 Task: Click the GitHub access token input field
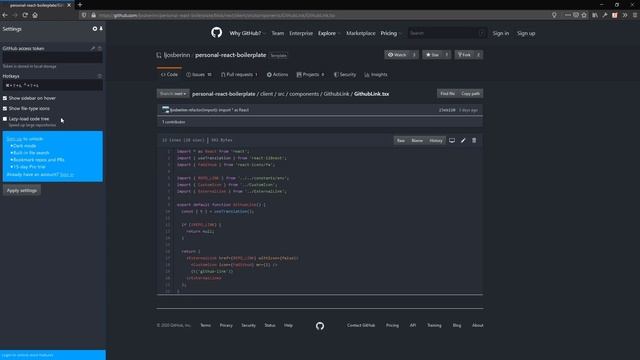52,57
